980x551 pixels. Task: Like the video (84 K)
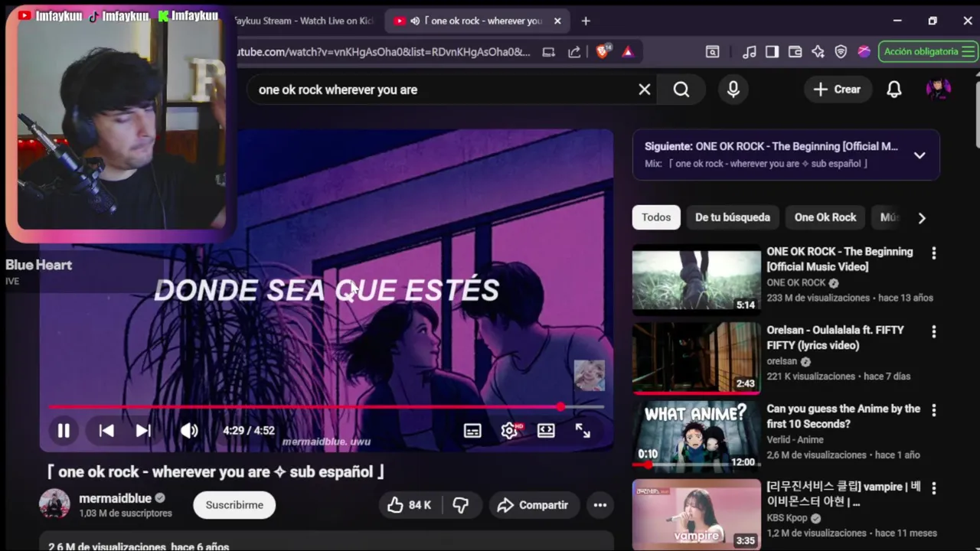(x=409, y=505)
